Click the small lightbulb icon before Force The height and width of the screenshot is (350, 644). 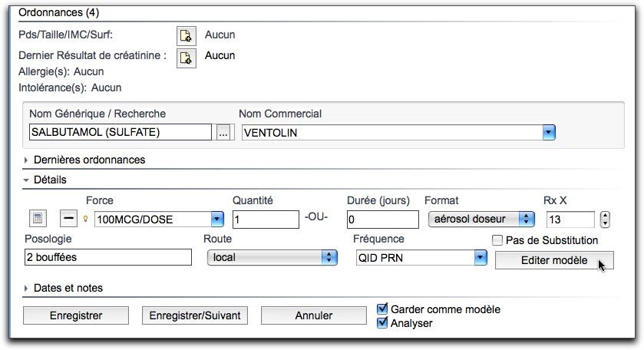(86, 219)
